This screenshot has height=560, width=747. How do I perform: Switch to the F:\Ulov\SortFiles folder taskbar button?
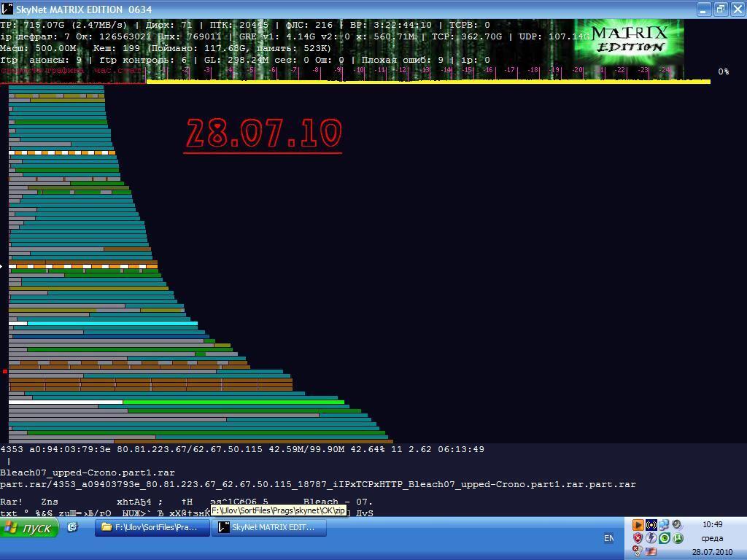point(150,527)
